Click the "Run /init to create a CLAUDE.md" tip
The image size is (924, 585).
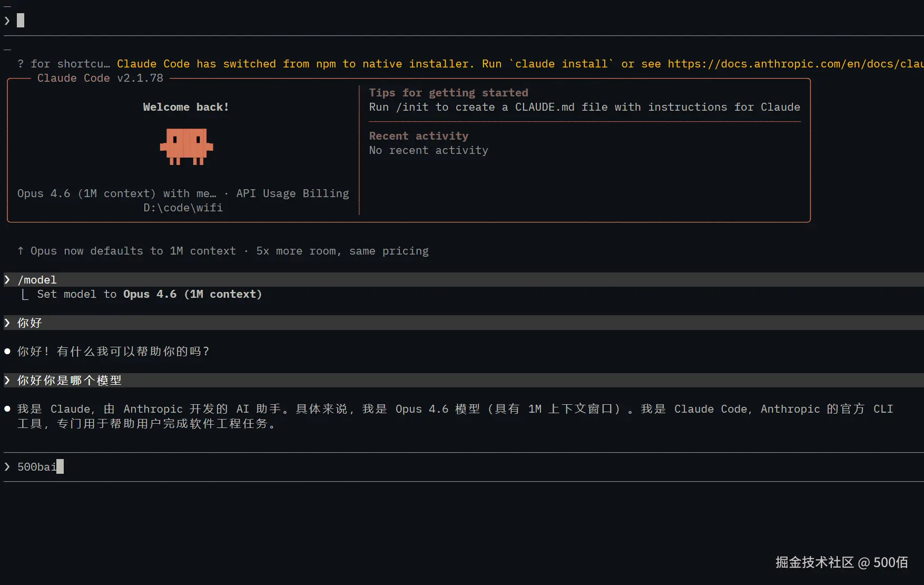584,107
